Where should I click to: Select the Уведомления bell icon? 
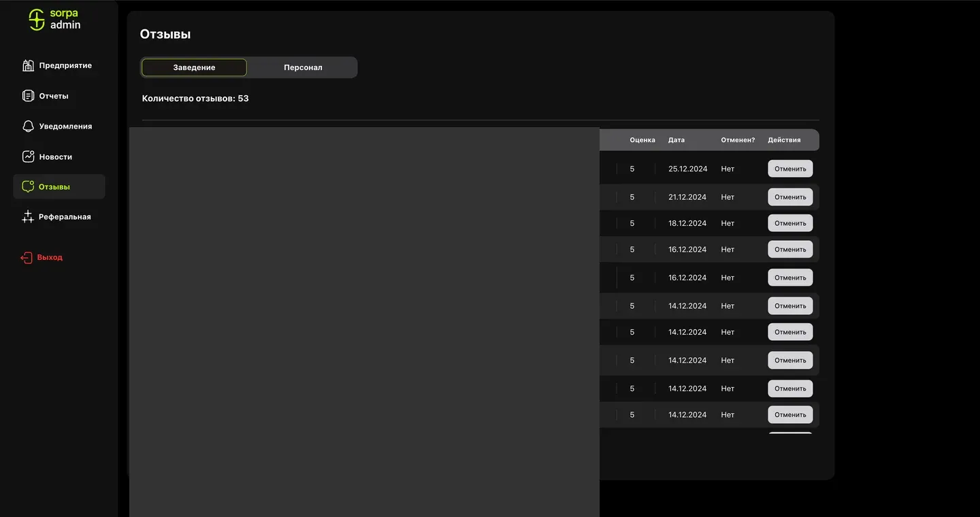[28, 127]
